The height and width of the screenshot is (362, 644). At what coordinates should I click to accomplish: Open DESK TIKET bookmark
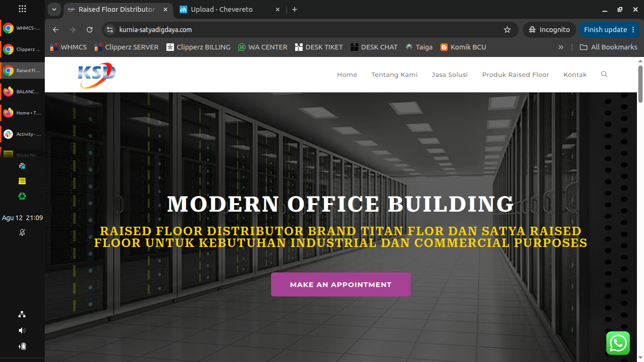point(319,47)
